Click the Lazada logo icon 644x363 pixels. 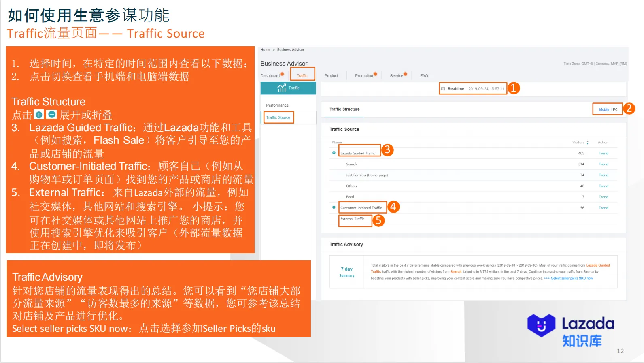541,325
